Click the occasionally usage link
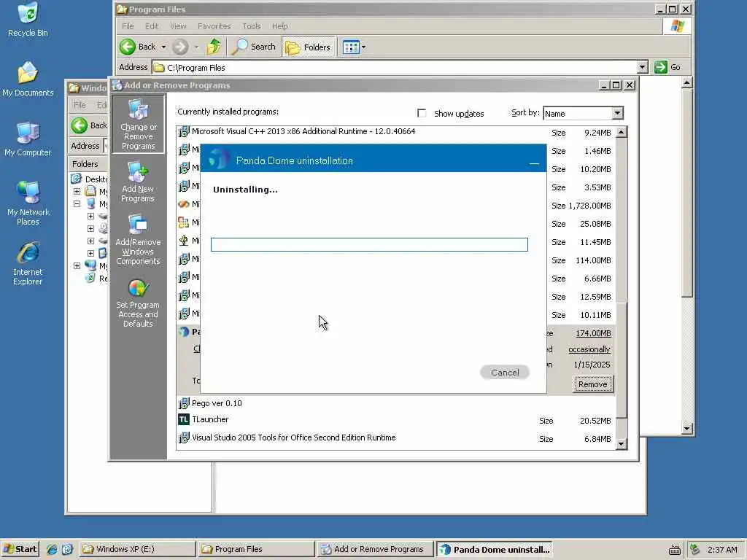The height and width of the screenshot is (560, 747). [x=589, y=349]
